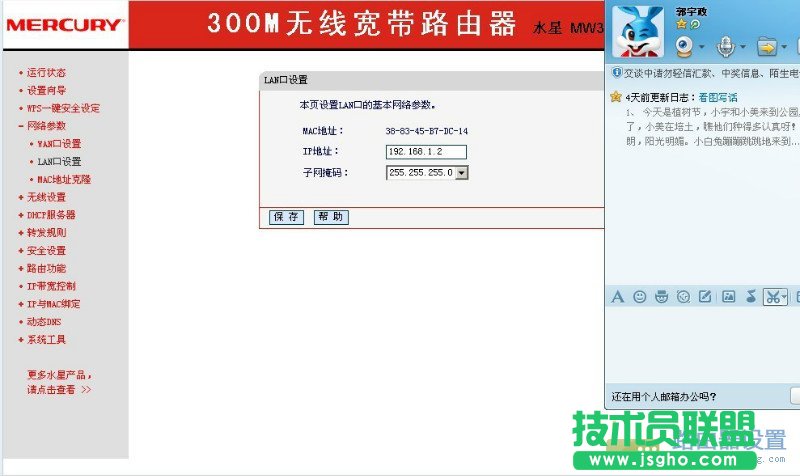
Task: Click the 还在用个人邮箱办公吗? ad text
Action: (664, 396)
